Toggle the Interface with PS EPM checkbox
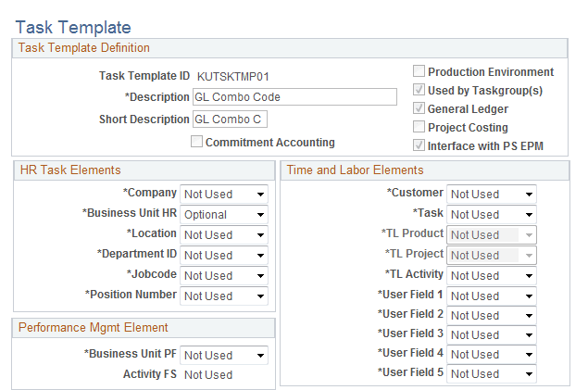The image size is (588, 390). (x=419, y=146)
